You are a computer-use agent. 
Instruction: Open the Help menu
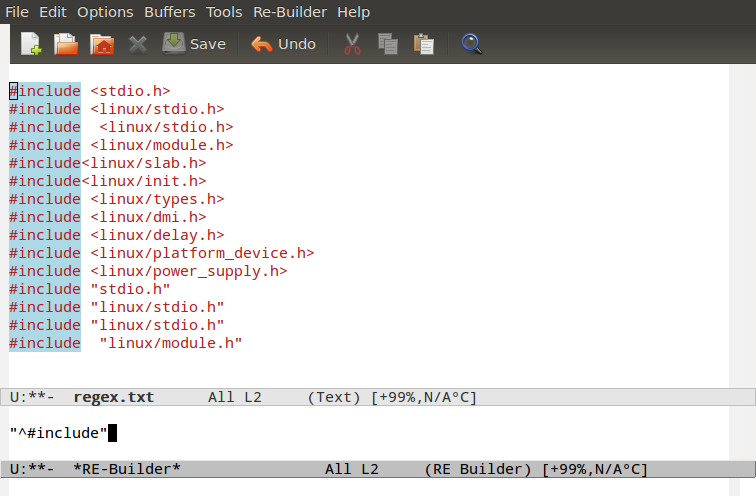[x=353, y=12]
